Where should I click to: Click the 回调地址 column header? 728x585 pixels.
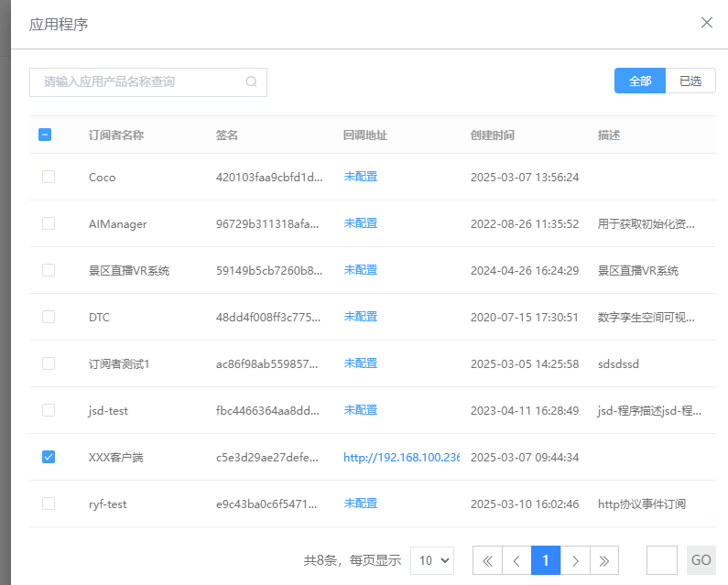click(x=365, y=135)
